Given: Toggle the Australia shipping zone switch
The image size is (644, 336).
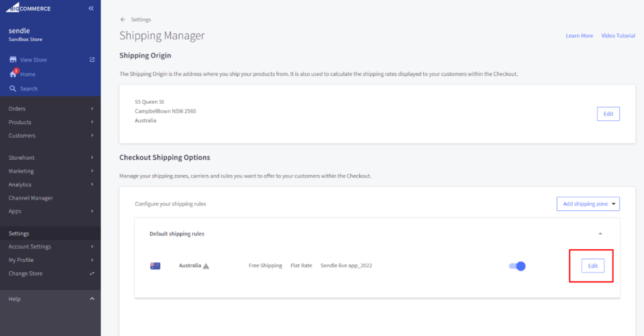Looking at the screenshot, I should tap(517, 266).
